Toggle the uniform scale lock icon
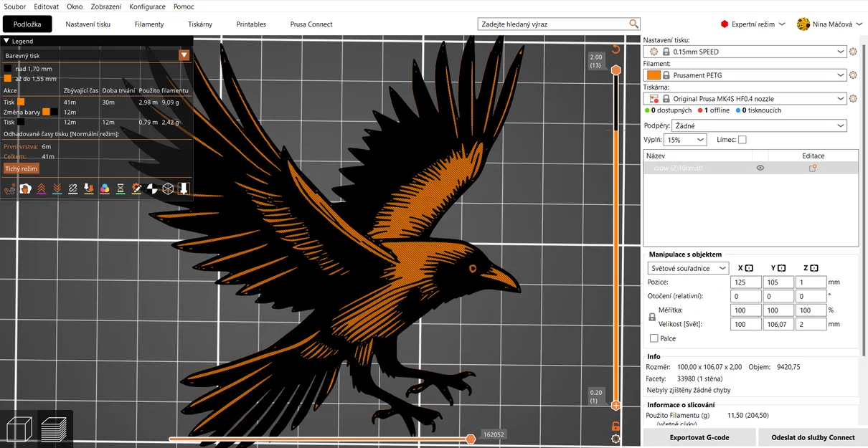 coord(652,317)
